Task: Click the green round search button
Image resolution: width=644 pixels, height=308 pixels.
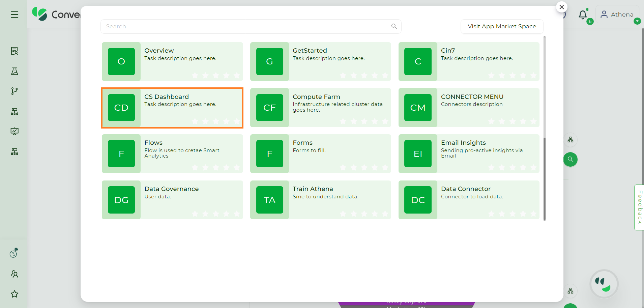Action: [x=570, y=159]
